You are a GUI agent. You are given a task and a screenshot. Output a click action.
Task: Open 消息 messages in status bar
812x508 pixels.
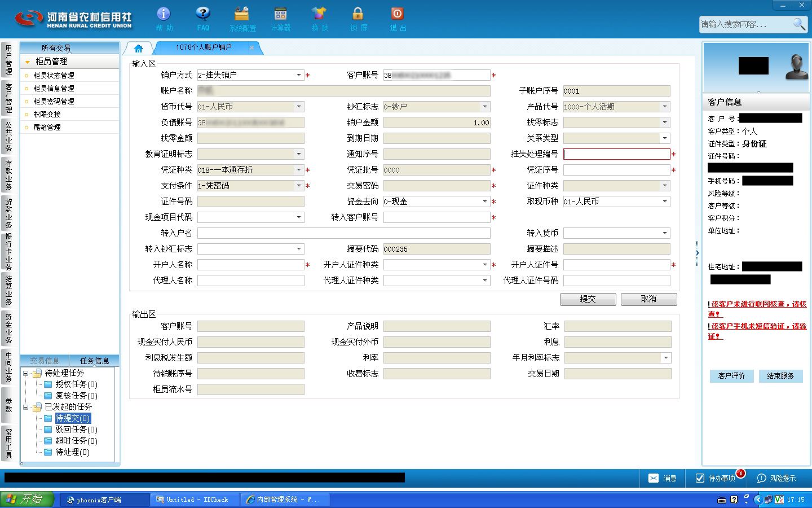(663, 478)
